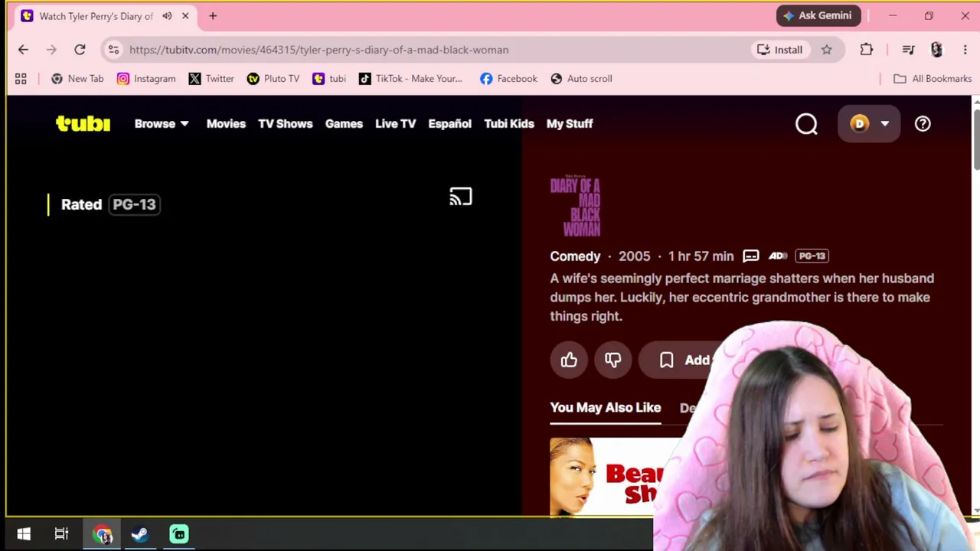The height and width of the screenshot is (551, 980).
Task: Open All Bookmarks folder
Action: (933, 79)
